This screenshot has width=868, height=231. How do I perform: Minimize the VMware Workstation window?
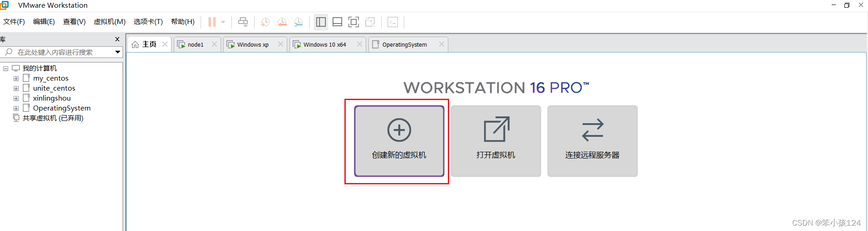click(834, 5)
